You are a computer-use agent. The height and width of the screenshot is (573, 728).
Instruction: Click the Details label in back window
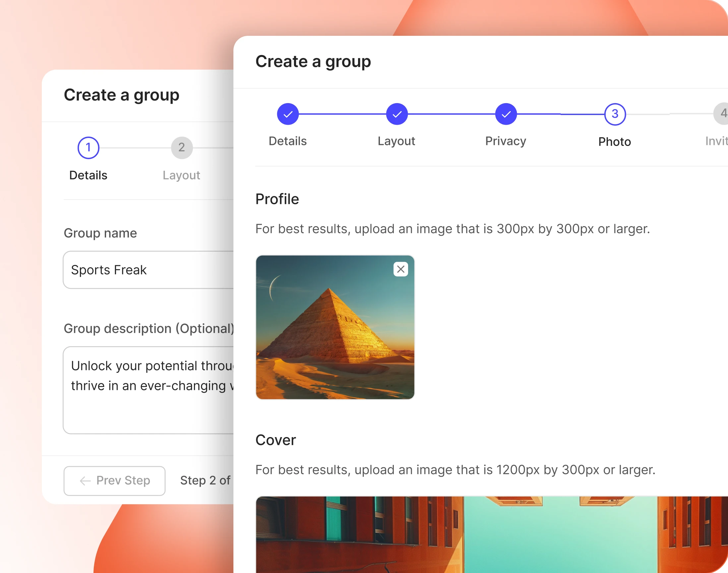pos(88,175)
